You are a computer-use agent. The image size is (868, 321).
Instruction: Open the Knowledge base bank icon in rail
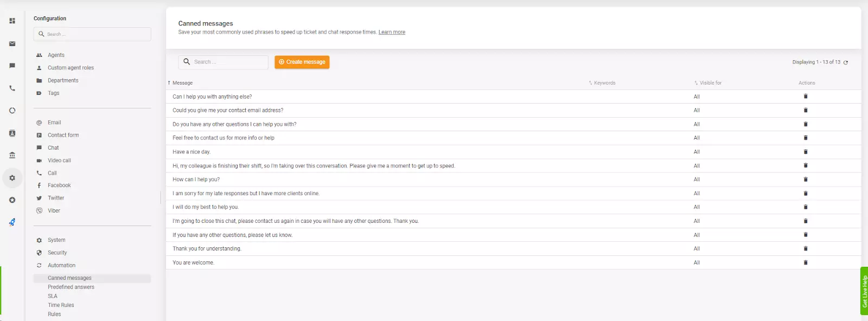12,156
